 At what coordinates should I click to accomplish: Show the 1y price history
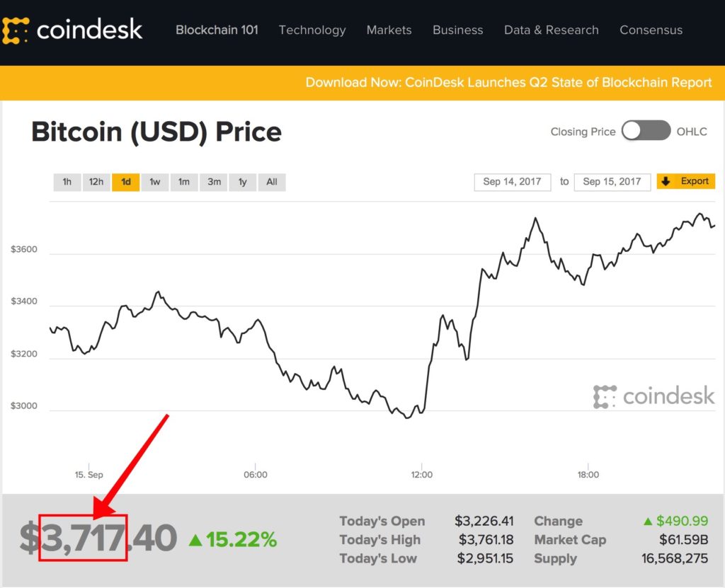click(243, 182)
